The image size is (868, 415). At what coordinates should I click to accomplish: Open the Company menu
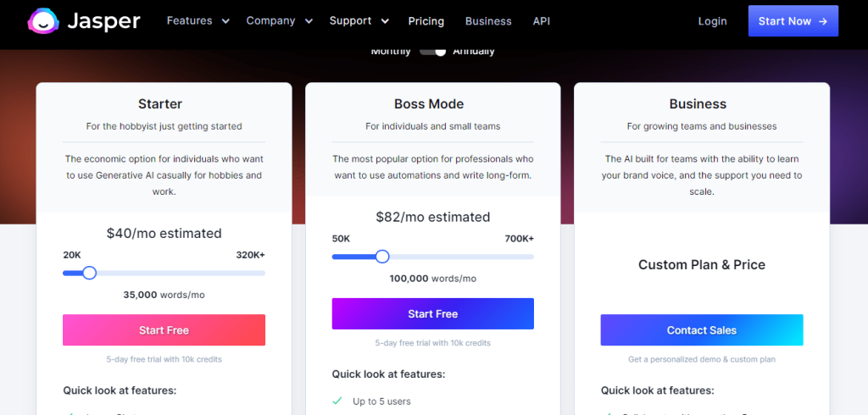[x=270, y=21]
